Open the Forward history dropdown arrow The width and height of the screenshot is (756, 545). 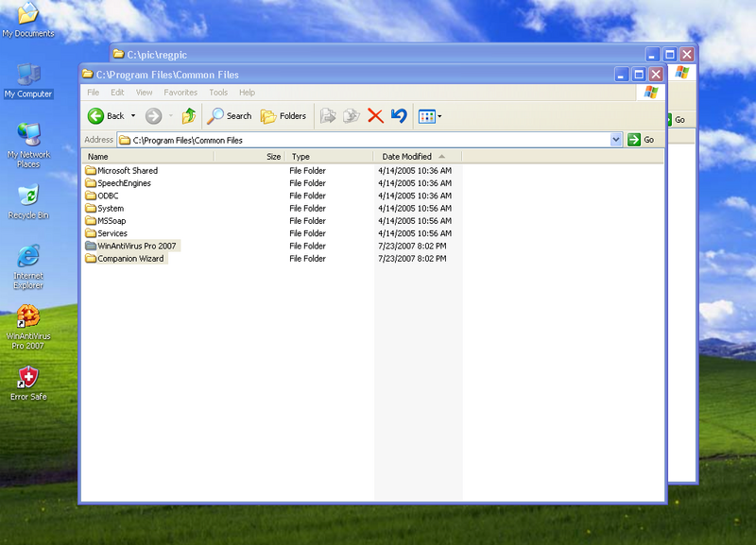171,116
